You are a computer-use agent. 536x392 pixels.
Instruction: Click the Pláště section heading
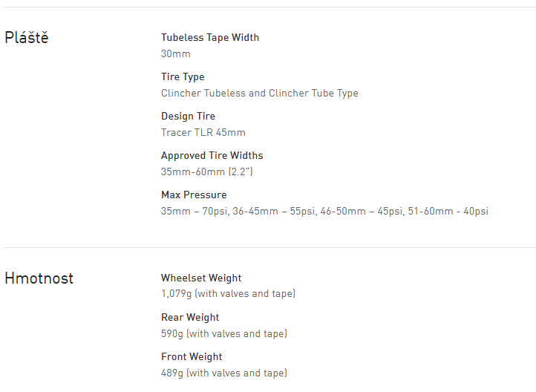point(27,38)
